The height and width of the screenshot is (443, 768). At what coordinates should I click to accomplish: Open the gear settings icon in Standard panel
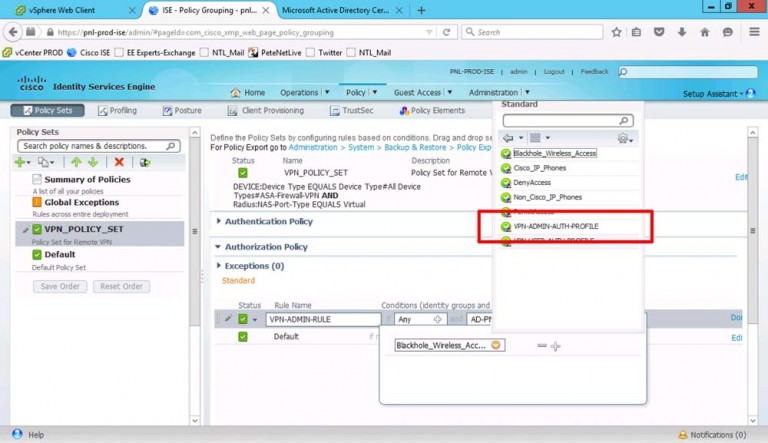(x=623, y=139)
